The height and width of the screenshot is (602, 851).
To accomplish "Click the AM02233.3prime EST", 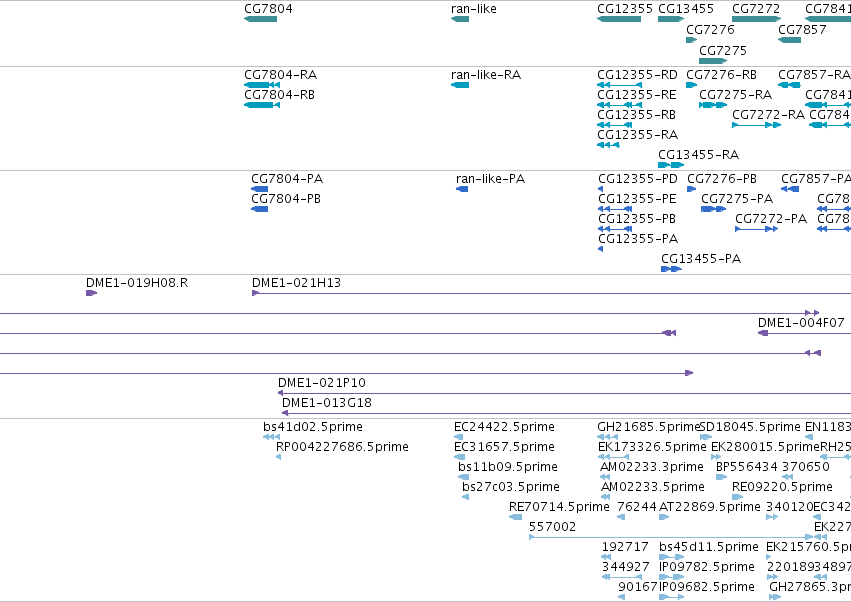I will 606,477.
